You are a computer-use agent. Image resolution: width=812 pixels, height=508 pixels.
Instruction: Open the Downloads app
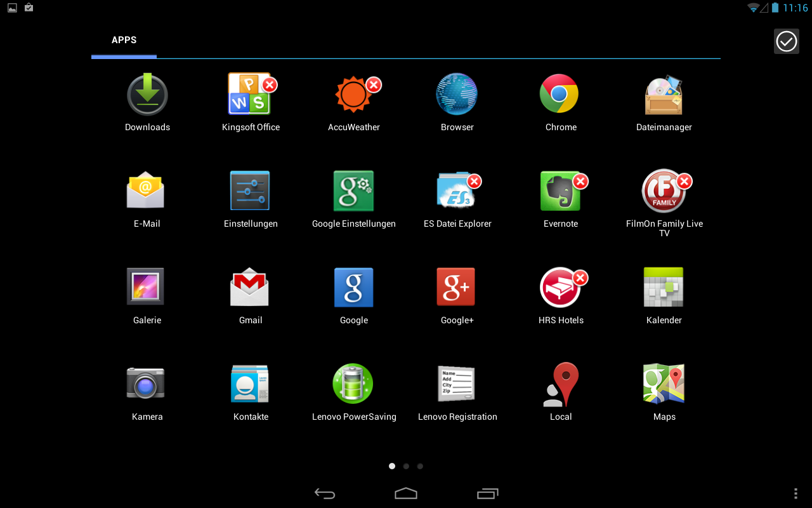147,94
